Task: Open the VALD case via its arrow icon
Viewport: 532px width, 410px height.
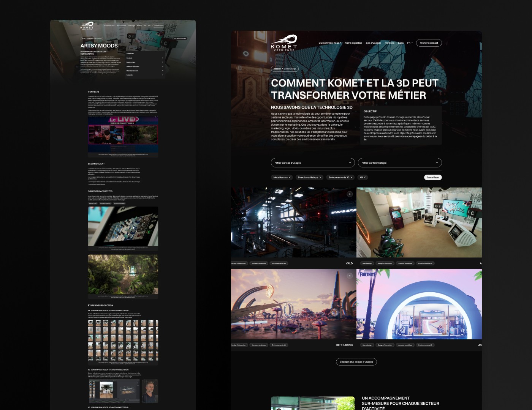Action: [350, 194]
